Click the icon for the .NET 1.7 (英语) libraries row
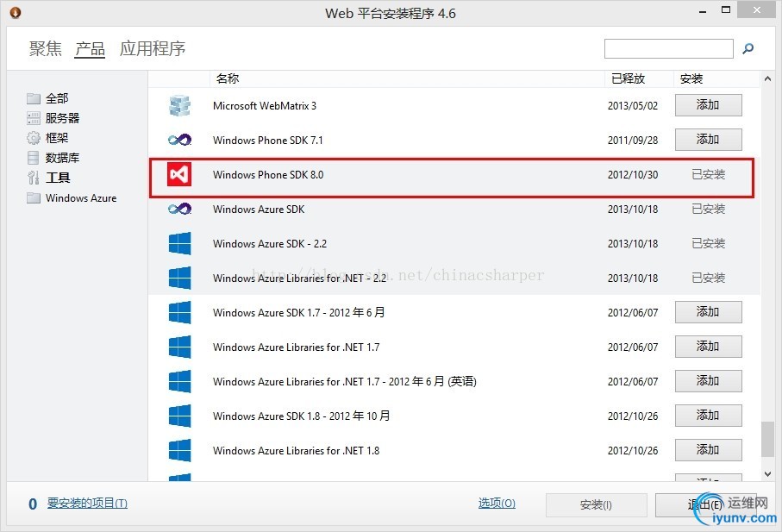The height and width of the screenshot is (532, 782). (x=179, y=381)
